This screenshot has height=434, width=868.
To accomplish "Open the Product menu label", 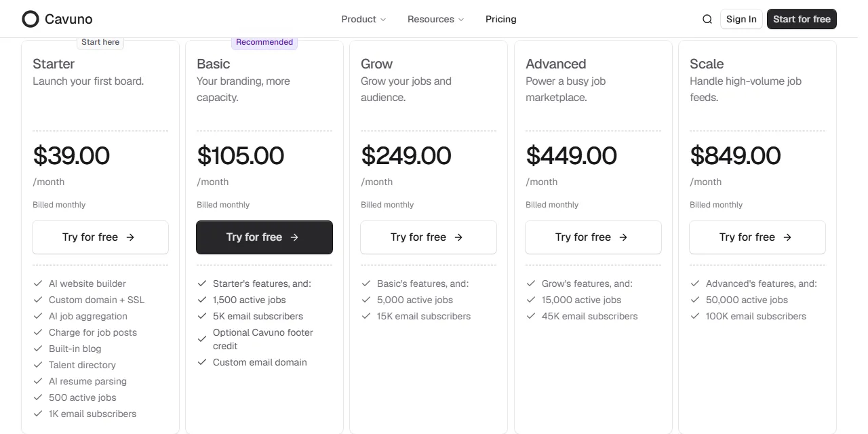I will click(359, 19).
